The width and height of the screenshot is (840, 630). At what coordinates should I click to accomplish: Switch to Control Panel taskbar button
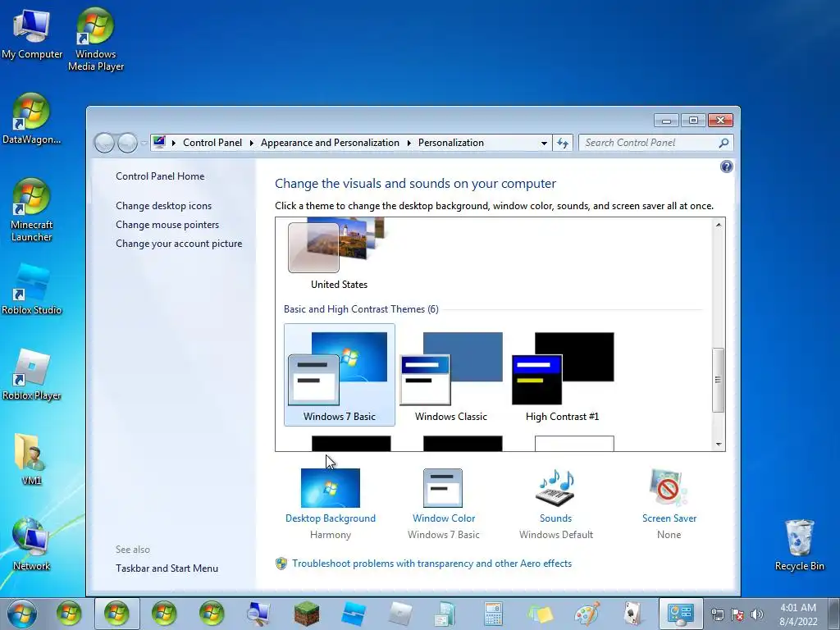coord(680,614)
